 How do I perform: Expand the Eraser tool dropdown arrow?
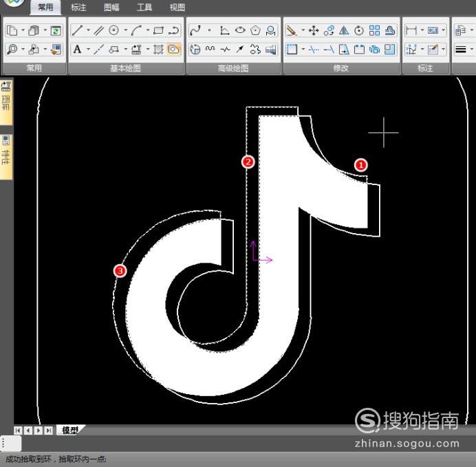[x=303, y=30]
